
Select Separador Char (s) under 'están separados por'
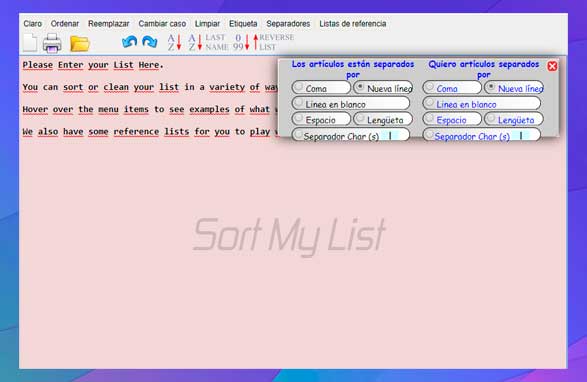[351, 135]
